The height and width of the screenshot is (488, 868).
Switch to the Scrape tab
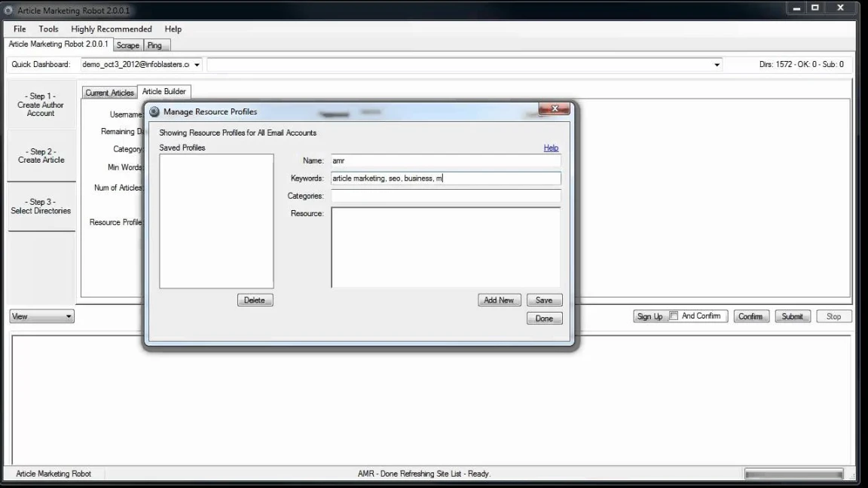tap(128, 45)
